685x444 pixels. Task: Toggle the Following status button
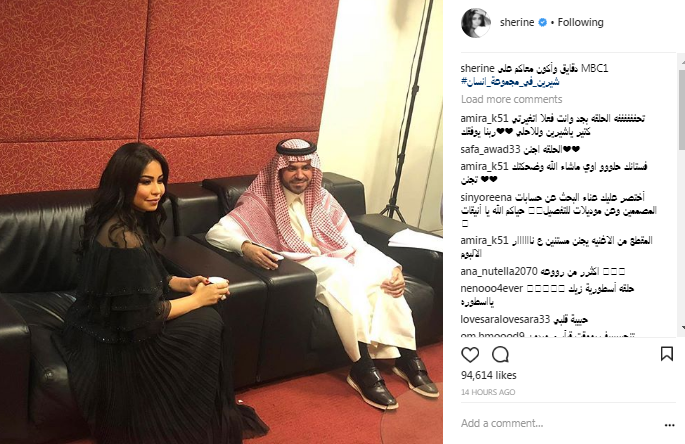(x=580, y=22)
